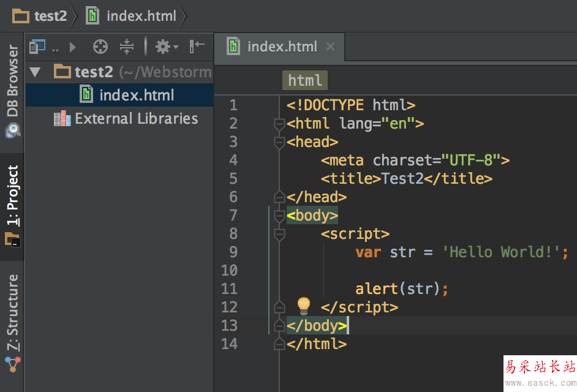Click the Scroll from Source target icon
This screenshot has width=577, height=392.
click(100, 47)
